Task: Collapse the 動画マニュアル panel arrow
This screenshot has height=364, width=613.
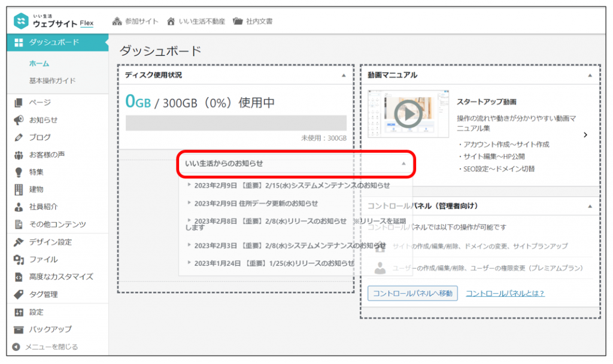Action: (590, 75)
